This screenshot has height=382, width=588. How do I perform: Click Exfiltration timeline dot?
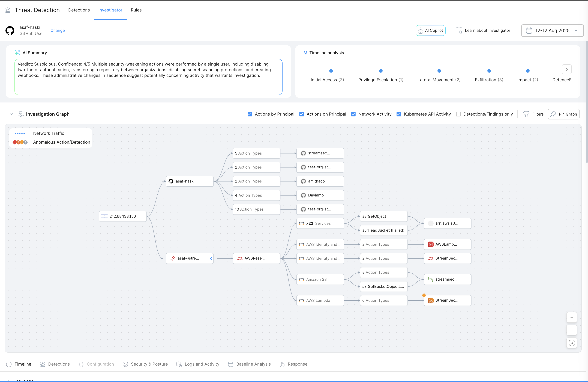tap(489, 71)
